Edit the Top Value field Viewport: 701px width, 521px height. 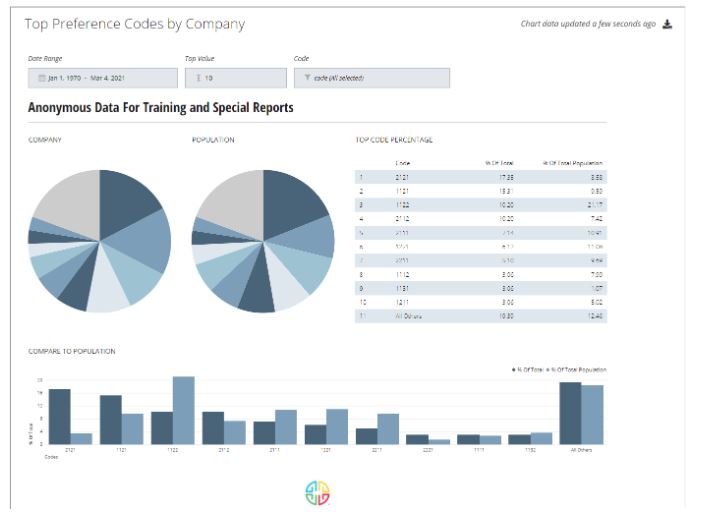pyautogui.click(x=235, y=77)
